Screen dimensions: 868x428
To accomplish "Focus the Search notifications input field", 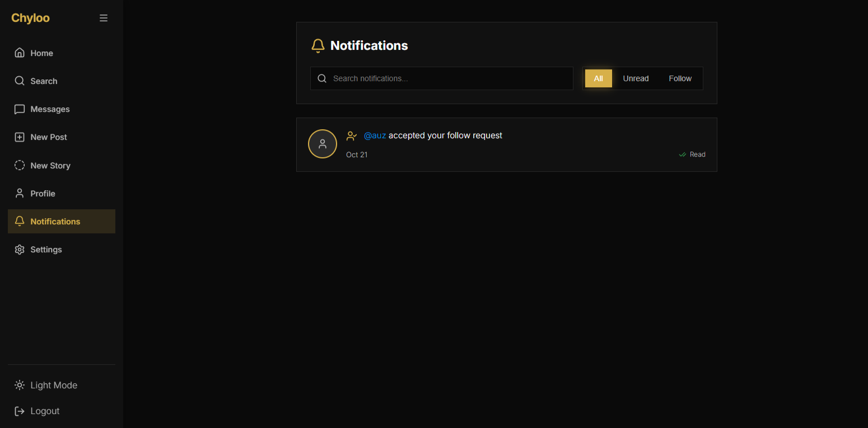I will 442,78.
